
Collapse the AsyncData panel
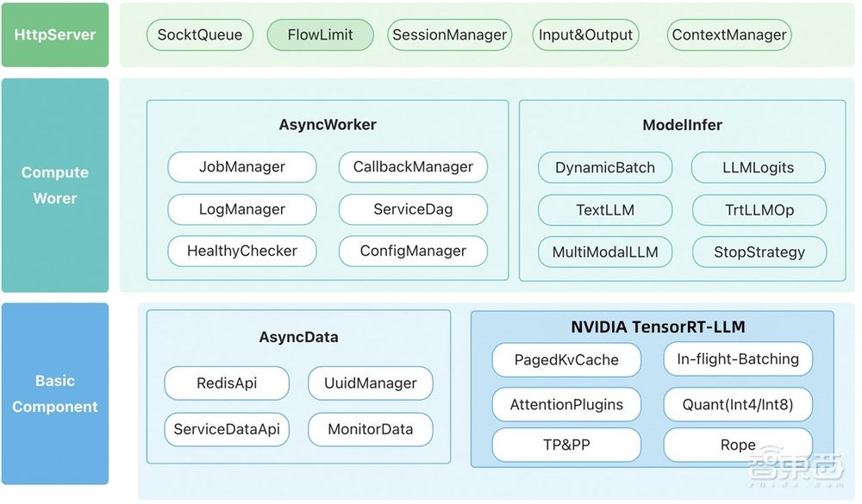pos(299,337)
